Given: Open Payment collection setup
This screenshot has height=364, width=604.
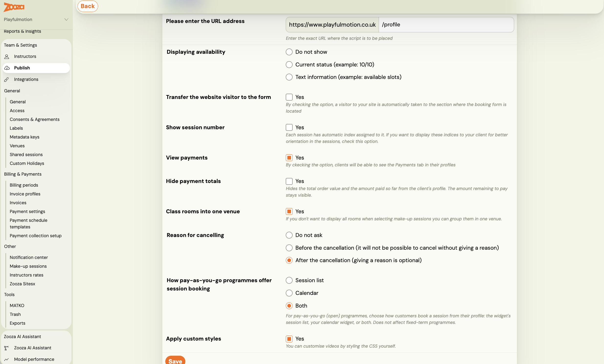Looking at the screenshot, I should point(36,236).
